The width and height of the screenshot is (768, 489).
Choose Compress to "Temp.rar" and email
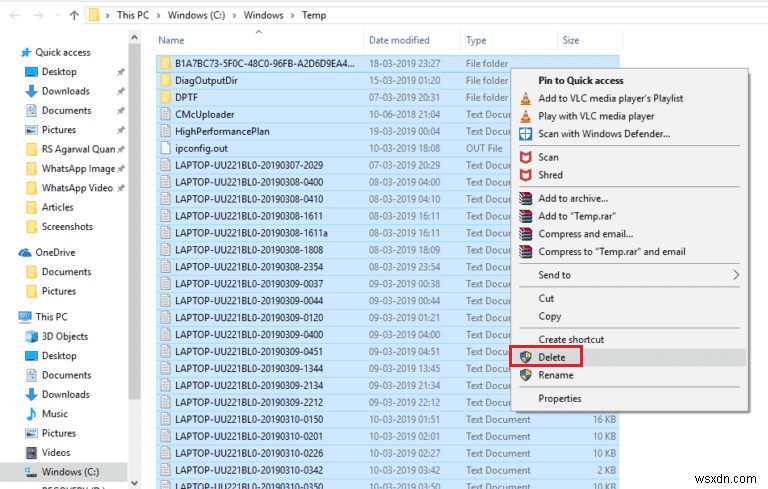(612, 251)
